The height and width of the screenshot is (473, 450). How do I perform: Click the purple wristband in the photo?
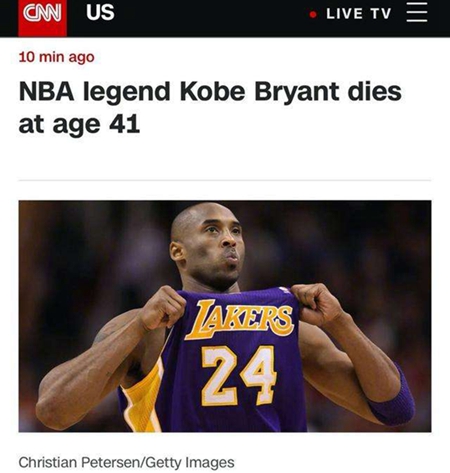[x=392, y=399]
